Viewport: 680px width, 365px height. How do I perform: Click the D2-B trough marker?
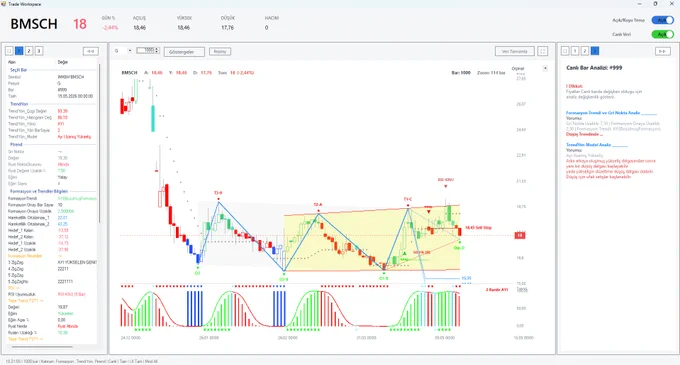click(x=284, y=280)
